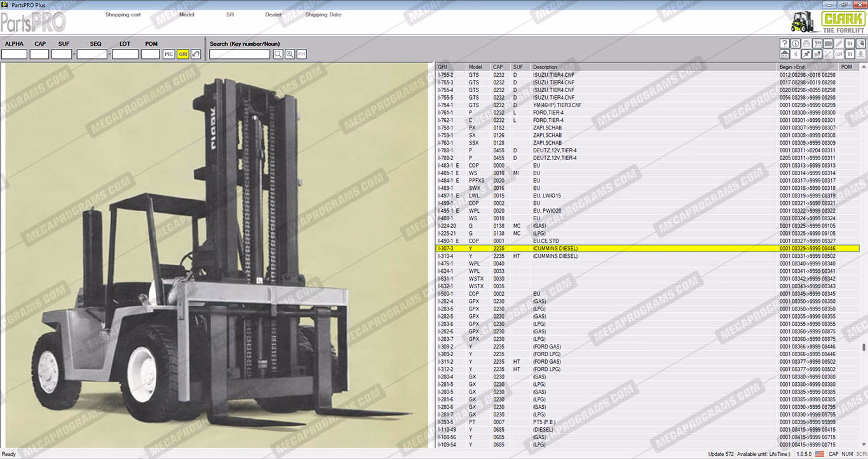The height and width of the screenshot is (459, 868).
Task: Click the Model column header
Action: [478, 67]
